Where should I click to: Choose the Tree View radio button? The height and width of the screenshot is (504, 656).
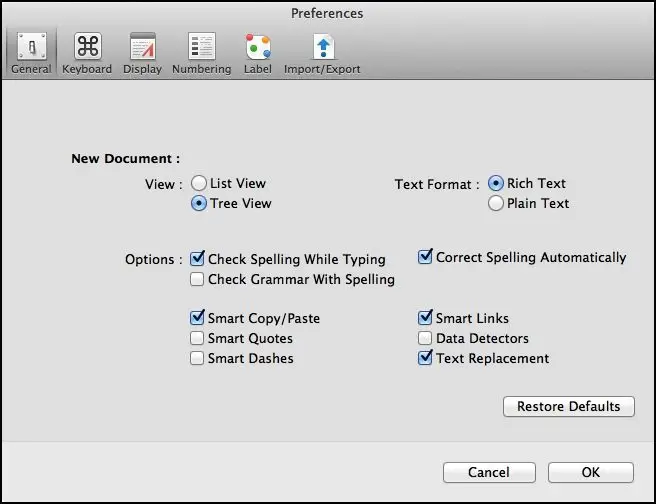[x=199, y=203]
